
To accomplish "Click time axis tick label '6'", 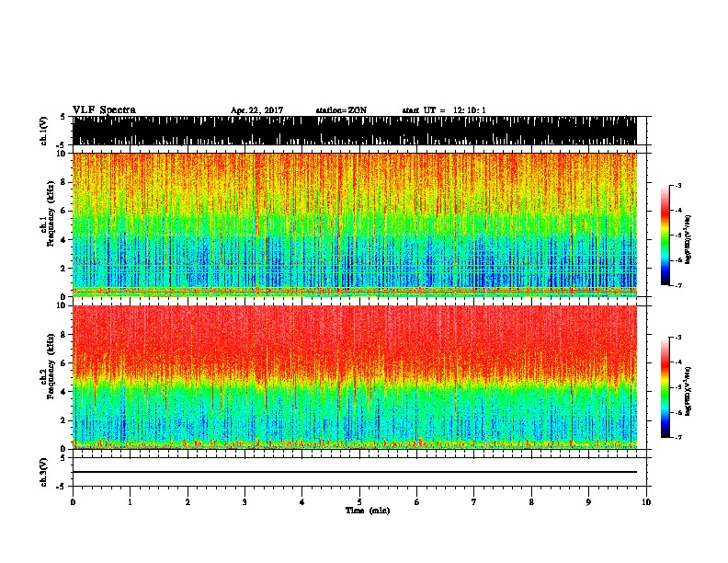I will tap(417, 502).
